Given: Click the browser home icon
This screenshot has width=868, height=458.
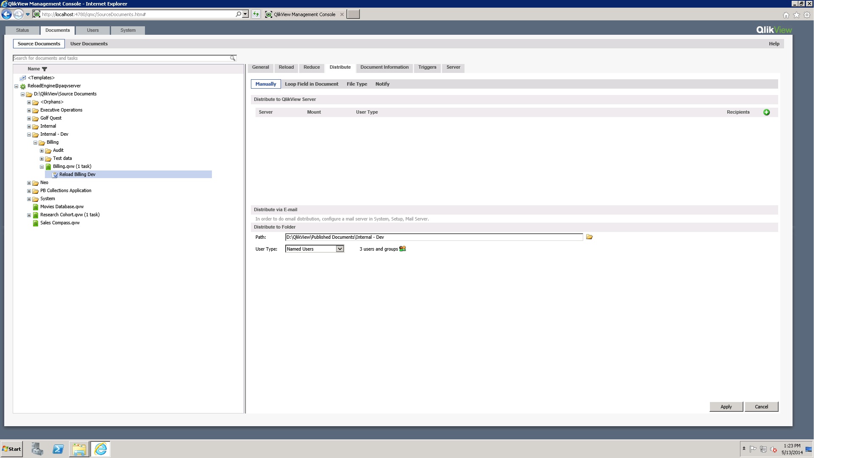Looking at the screenshot, I should point(786,15).
